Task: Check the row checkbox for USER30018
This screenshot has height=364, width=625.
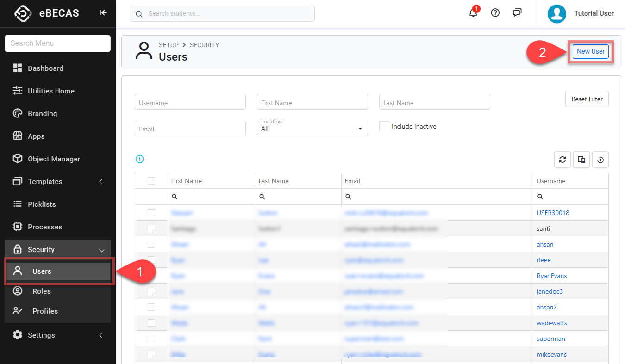Action: click(151, 213)
